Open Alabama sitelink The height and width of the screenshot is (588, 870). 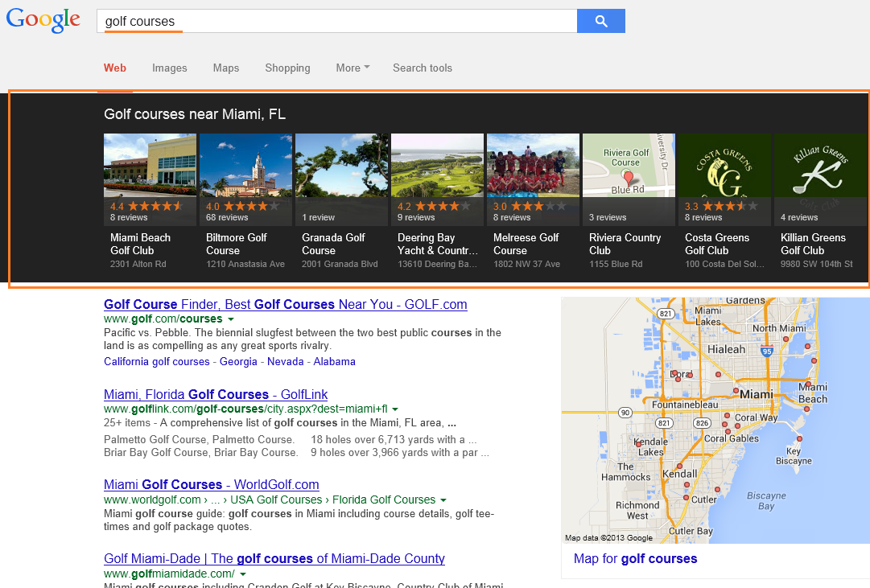point(335,362)
